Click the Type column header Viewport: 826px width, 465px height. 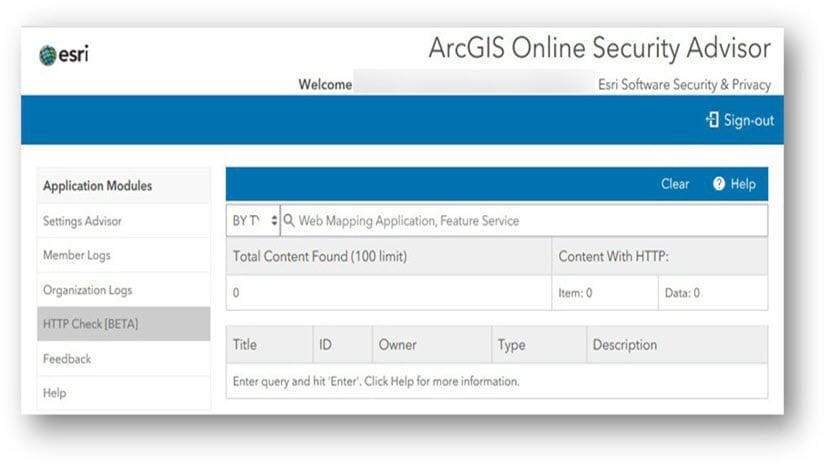[539, 345]
